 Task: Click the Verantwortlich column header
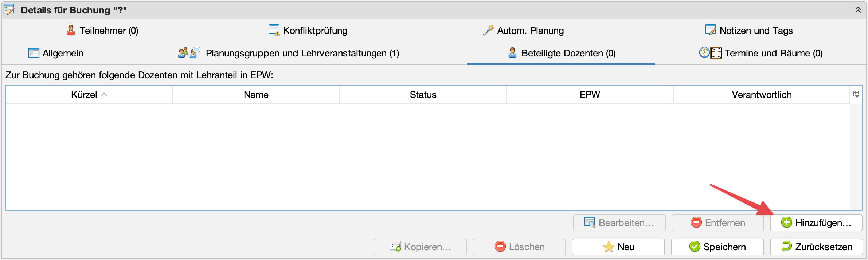click(761, 95)
